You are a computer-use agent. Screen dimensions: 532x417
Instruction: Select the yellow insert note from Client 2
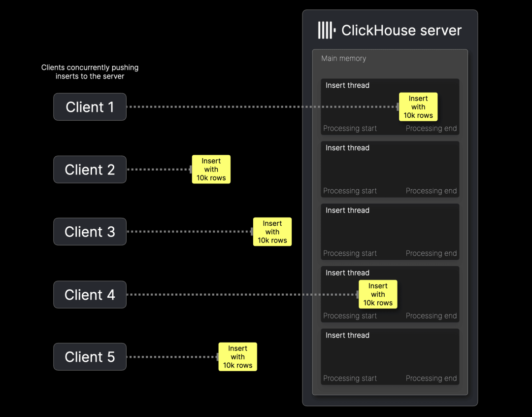[211, 170]
